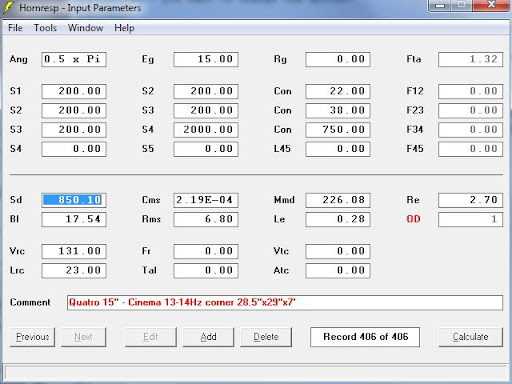The image size is (512, 384).
Task: Click the Rms field showing 6.80
Action: [206, 219]
